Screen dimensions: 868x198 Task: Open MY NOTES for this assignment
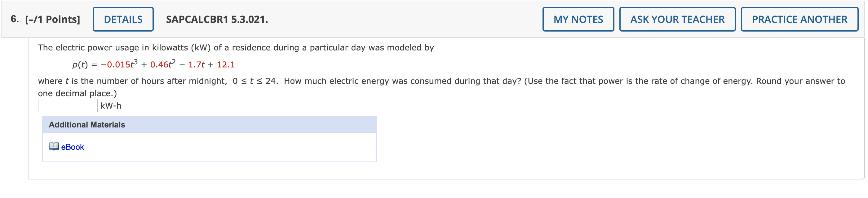pos(578,19)
